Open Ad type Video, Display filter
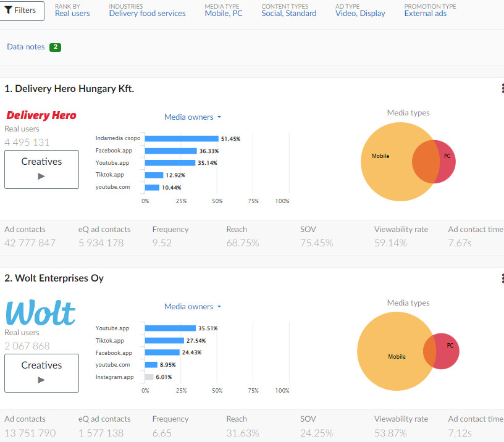Viewport: 504px width, 442px height. tap(360, 10)
